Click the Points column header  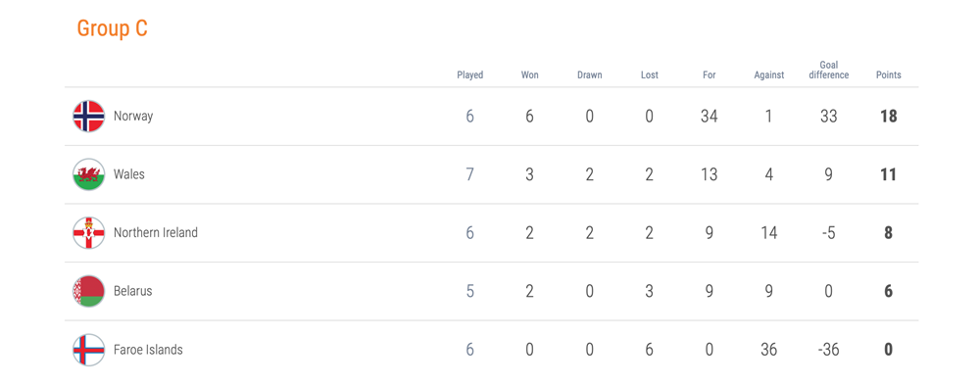tap(888, 75)
